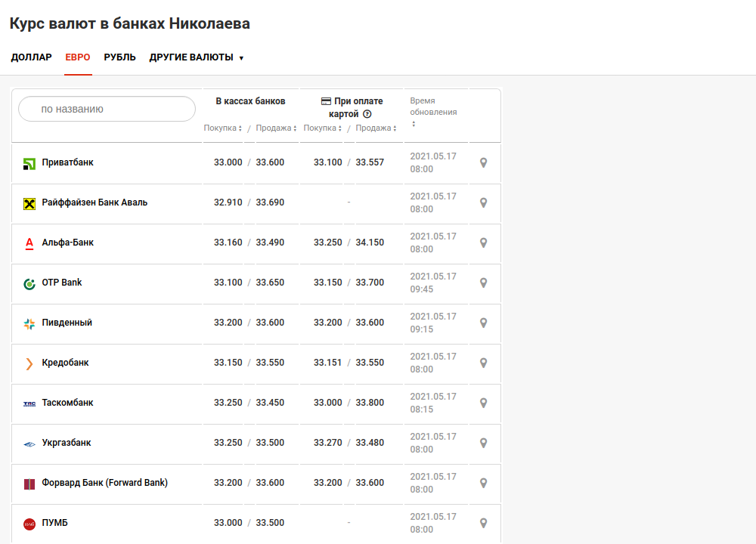Click Укргазбанк card purchase rate 33.270
The height and width of the screenshot is (544, 756).
(x=328, y=442)
